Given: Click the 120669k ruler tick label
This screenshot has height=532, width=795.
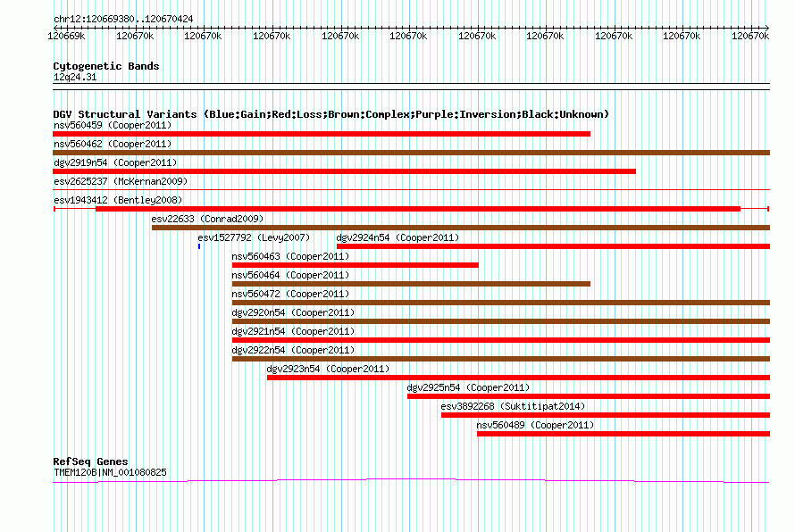Looking at the screenshot, I should 66,36.
